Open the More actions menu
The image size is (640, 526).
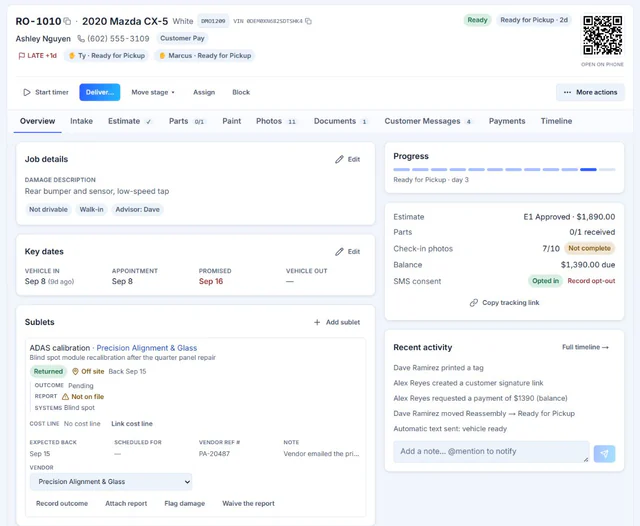tap(590, 92)
